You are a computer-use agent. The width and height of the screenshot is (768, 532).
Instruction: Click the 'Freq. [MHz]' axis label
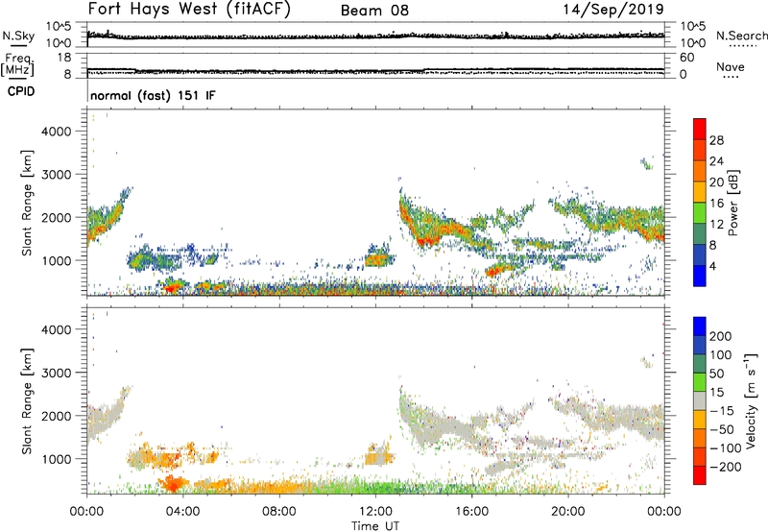tap(18, 65)
